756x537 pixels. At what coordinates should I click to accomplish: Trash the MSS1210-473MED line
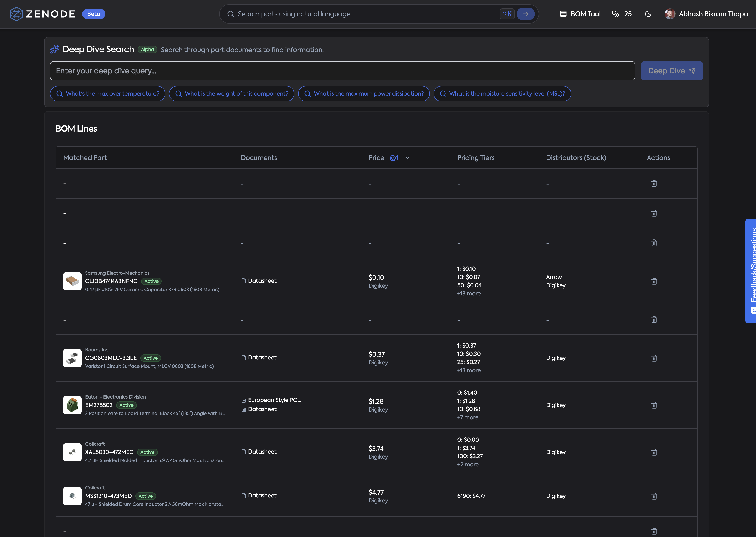(654, 496)
